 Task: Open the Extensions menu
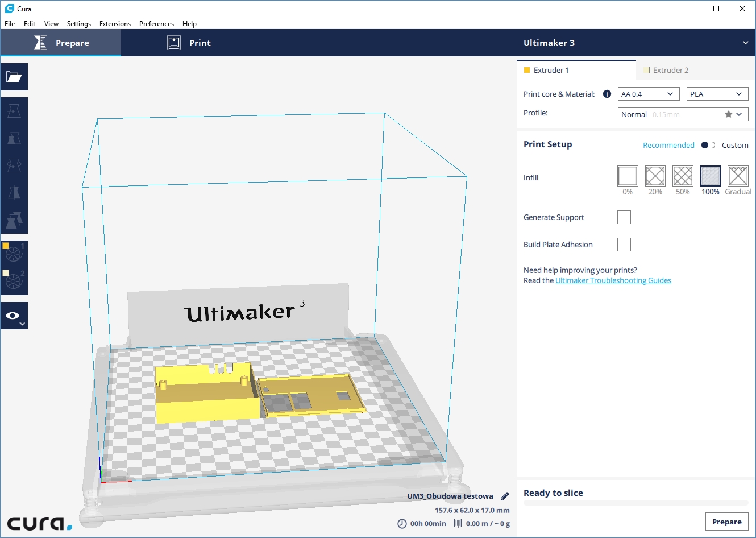click(x=115, y=24)
